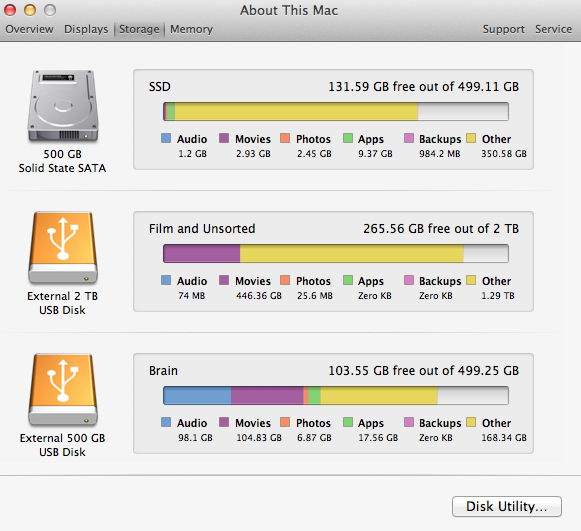This screenshot has width=581, height=531.
Task: Click the '265.56 GB free out of 2 TB' text
Action: click(x=441, y=229)
